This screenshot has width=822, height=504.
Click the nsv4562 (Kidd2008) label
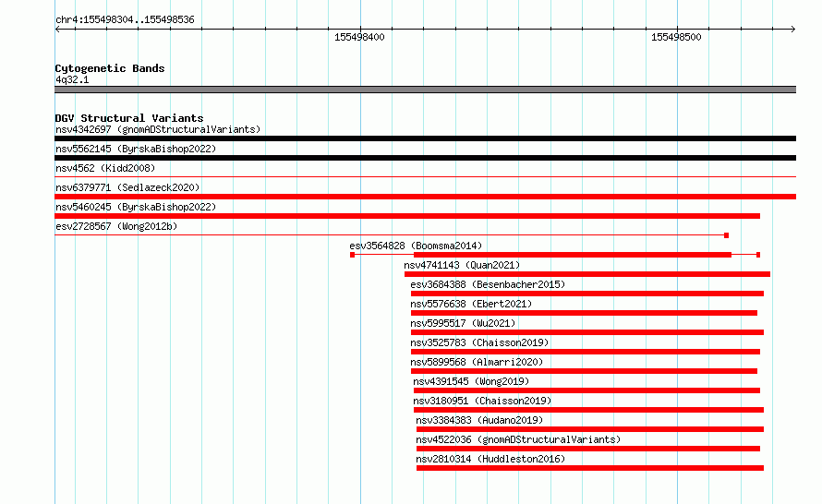click(105, 168)
